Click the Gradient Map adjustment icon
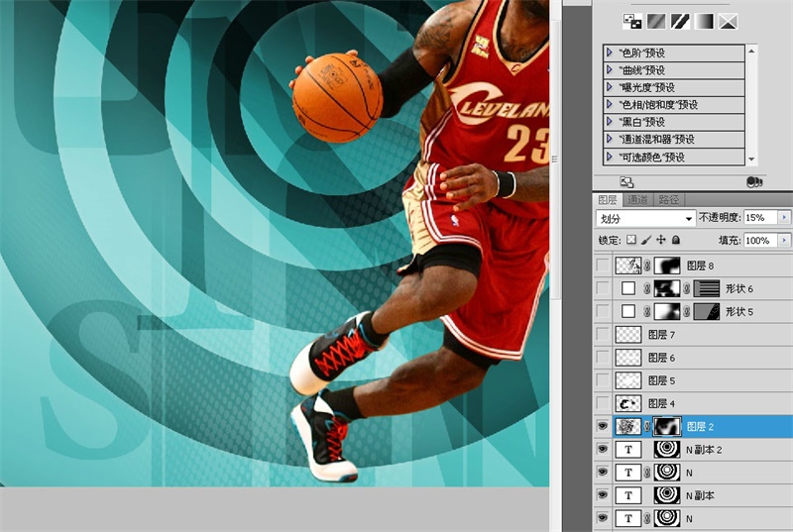793x532 pixels. 704,21
